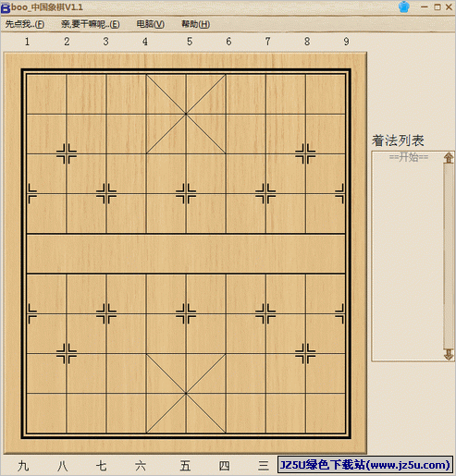The width and height of the screenshot is (456, 476).
Task: Click the JZ5U绿色下载站 website banner link
Action: coord(364,464)
